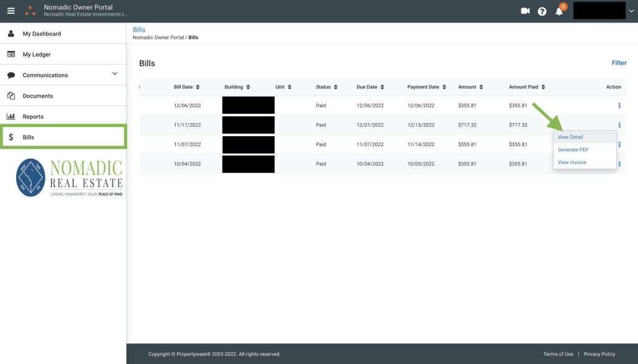This screenshot has width=638, height=364.
Task: Open Documents in sidebar
Action: [x=37, y=96]
